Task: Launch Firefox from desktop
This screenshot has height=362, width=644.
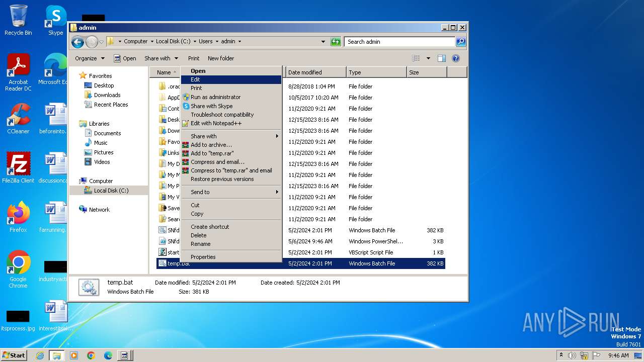Action: (18, 217)
